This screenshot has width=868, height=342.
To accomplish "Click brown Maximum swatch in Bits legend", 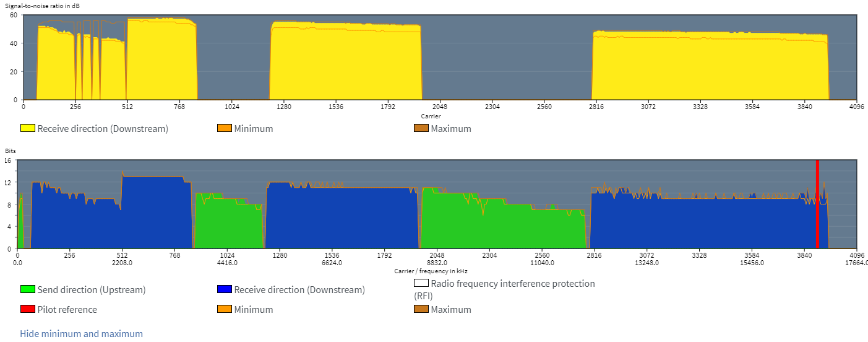I will pos(421,309).
